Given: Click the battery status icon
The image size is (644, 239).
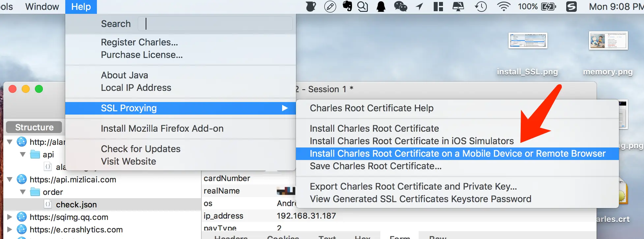Looking at the screenshot, I should point(548,7).
